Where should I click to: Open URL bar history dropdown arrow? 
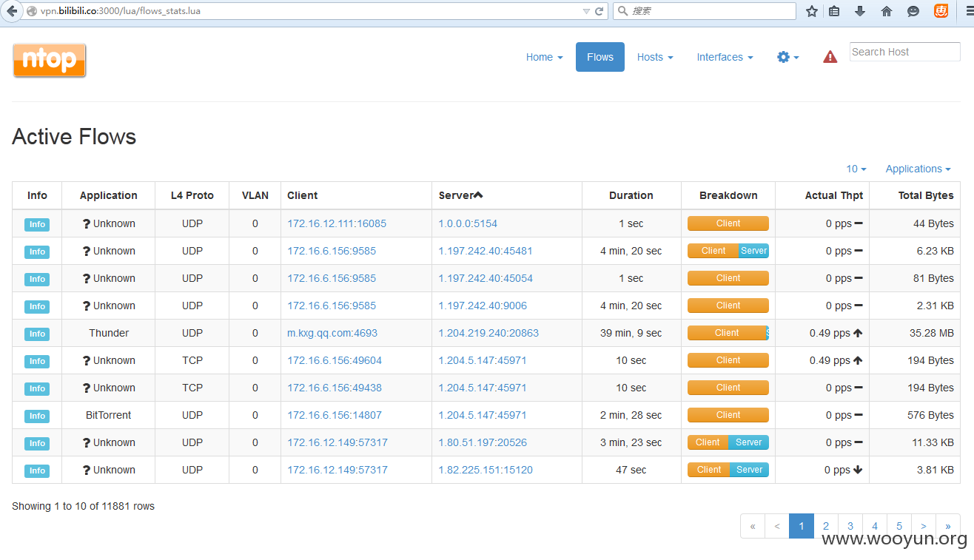coord(586,11)
